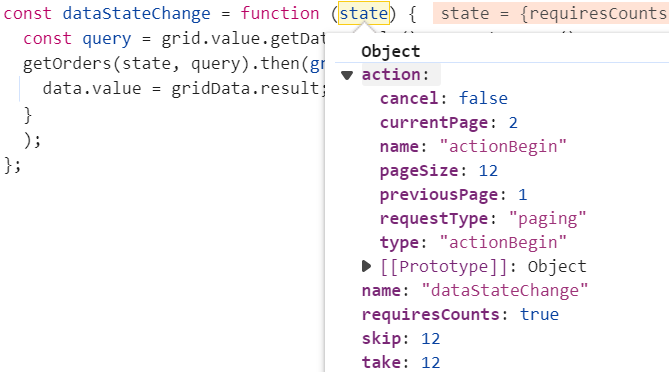Image resolution: width=669 pixels, height=372 pixels.
Task: Select the name "dataStateChange" property
Action: 475,291
